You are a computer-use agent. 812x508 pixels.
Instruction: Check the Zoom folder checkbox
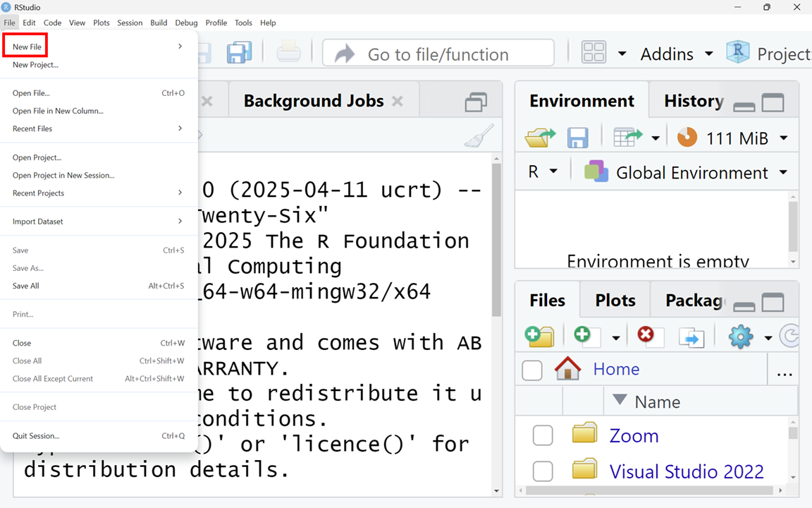(543, 435)
